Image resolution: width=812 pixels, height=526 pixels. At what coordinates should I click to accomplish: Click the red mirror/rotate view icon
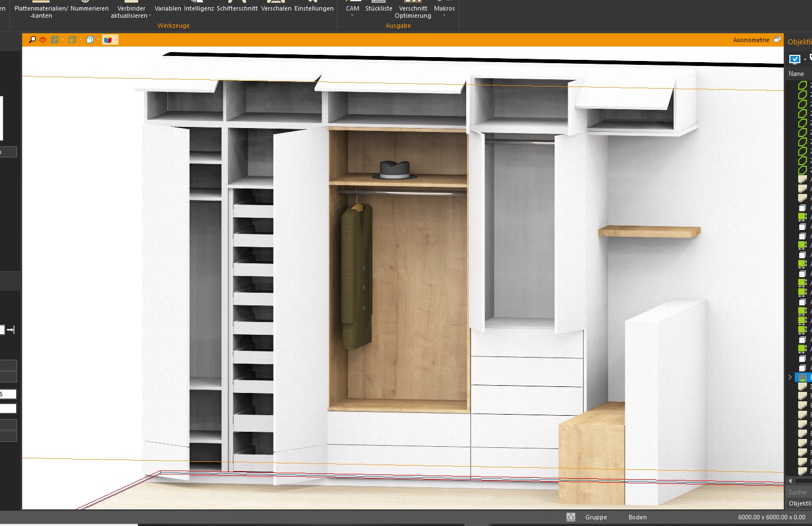click(43, 40)
